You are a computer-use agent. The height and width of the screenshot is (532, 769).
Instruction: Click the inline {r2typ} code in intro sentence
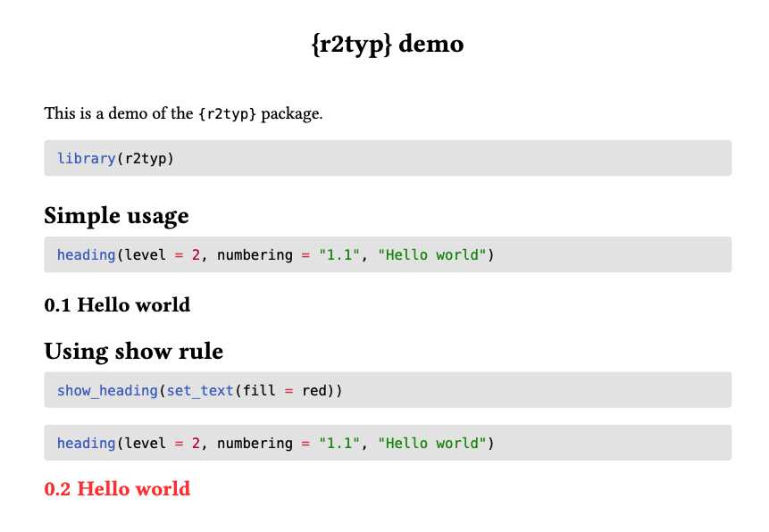[228, 114]
